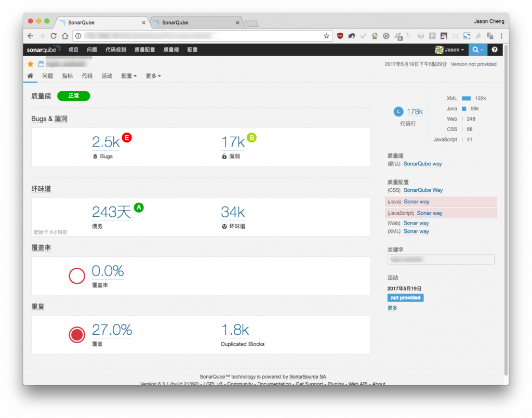Open the 项目 top menu
Image resolution: width=532 pixels, height=418 pixels.
(73, 49)
